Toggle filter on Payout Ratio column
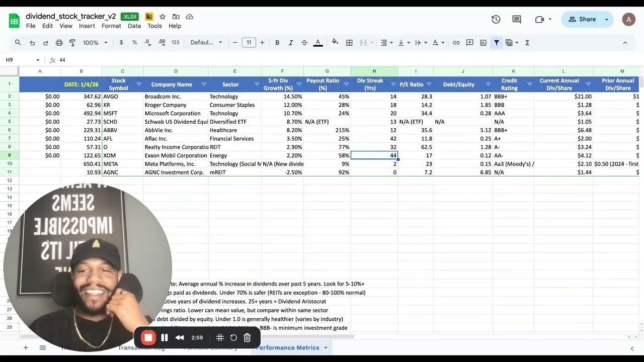This screenshot has height=362, width=644. (x=346, y=84)
